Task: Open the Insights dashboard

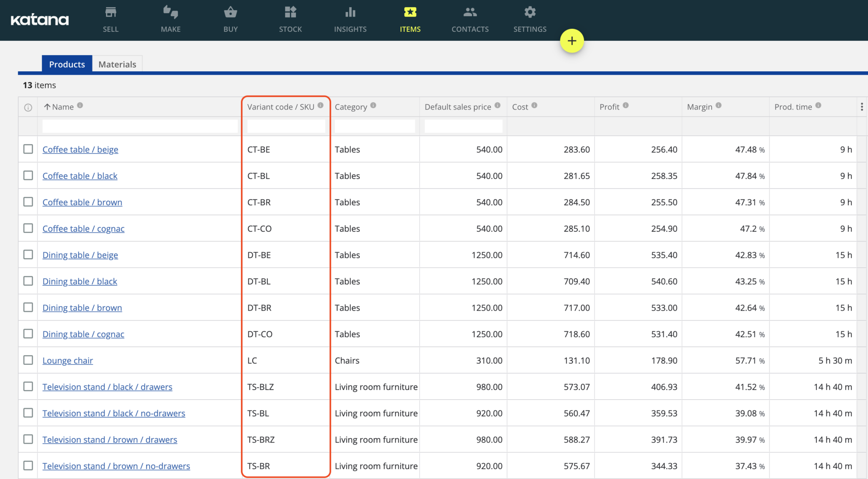Action: (350, 20)
